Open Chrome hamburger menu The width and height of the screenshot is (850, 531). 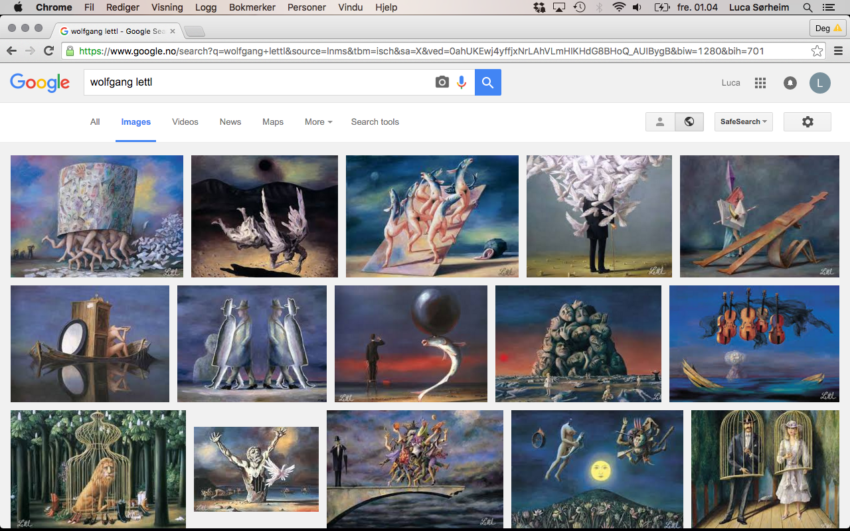838,51
